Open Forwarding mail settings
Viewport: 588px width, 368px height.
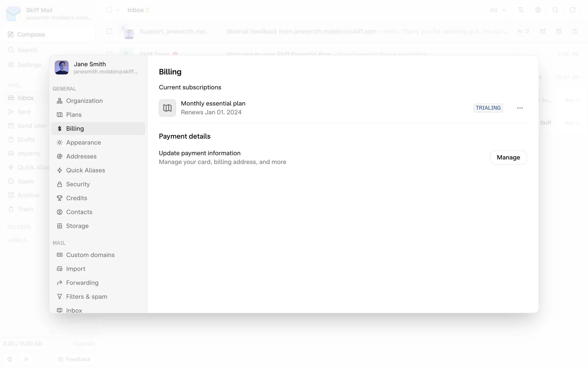(x=82, y=283)
